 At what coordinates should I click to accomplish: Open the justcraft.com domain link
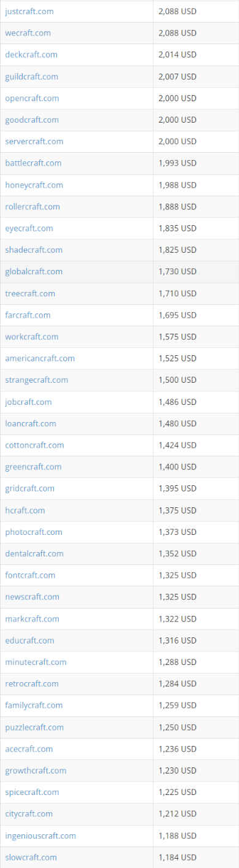click(x=29, y=12)
